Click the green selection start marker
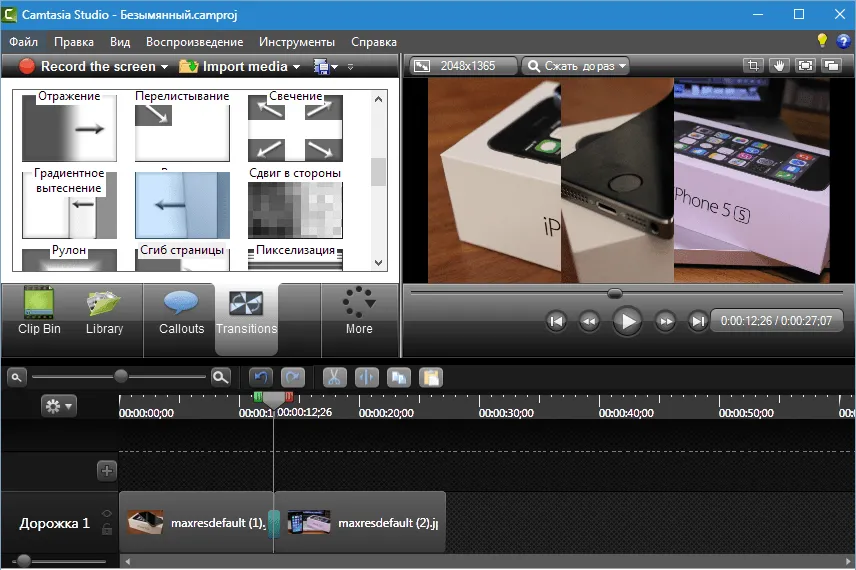This screenshot has height=570, width=856. 258,397
